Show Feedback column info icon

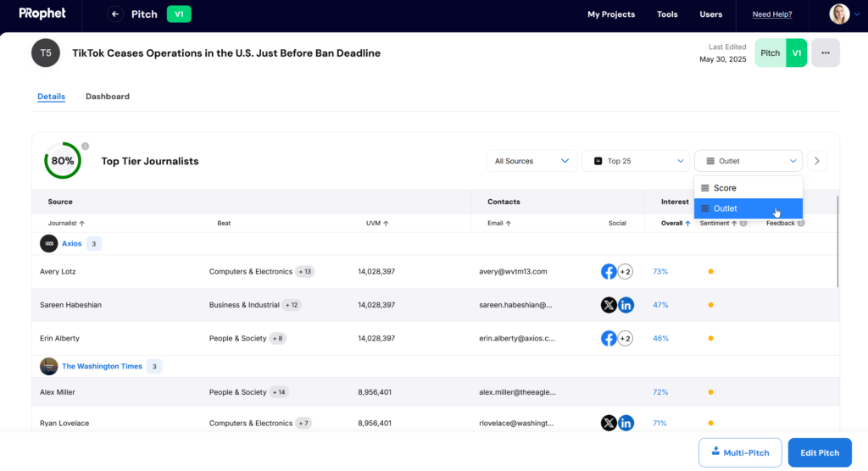pyautogui.click(x=800, y=223)
